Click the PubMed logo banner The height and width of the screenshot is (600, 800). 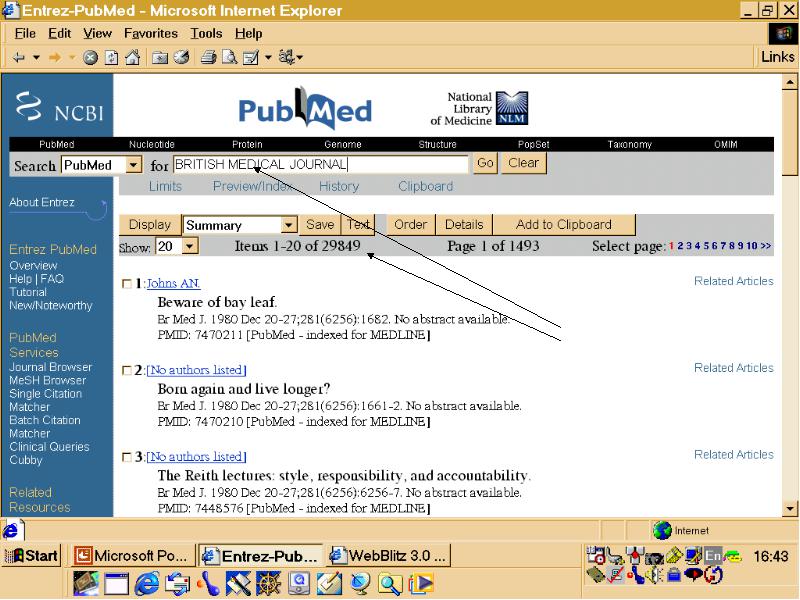pyautogui.click(x=305, y=107)
